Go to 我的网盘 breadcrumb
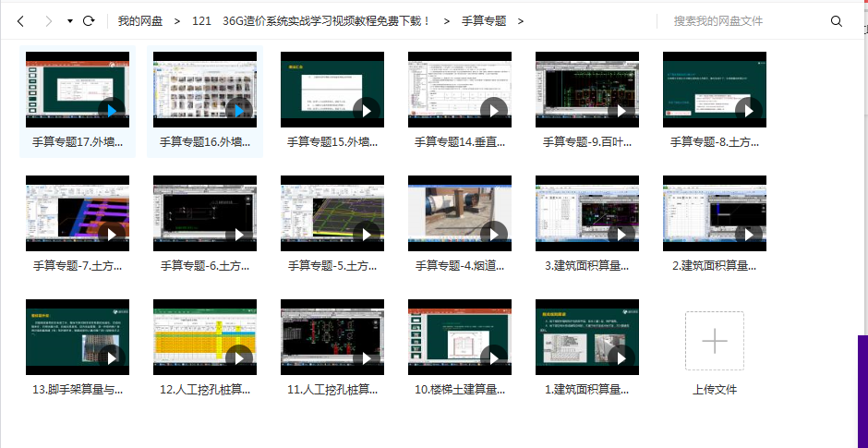This screenshot has width=868, height=448. (140, 21)
